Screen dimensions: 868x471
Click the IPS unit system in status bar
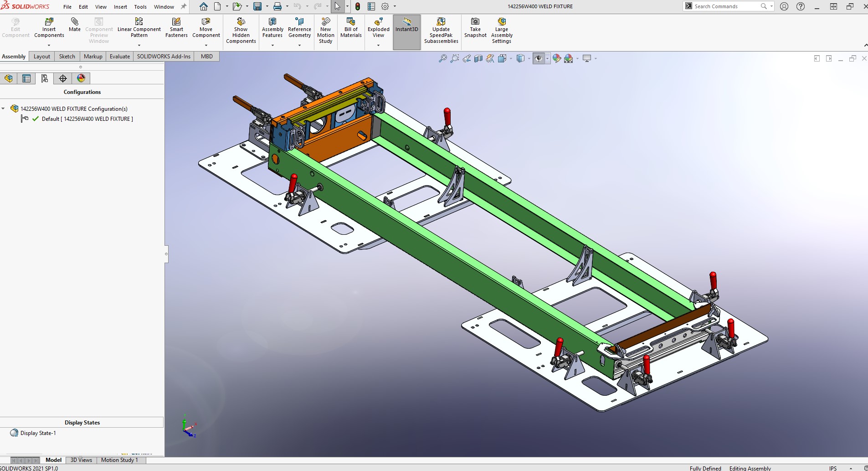(x=833, y=468)
